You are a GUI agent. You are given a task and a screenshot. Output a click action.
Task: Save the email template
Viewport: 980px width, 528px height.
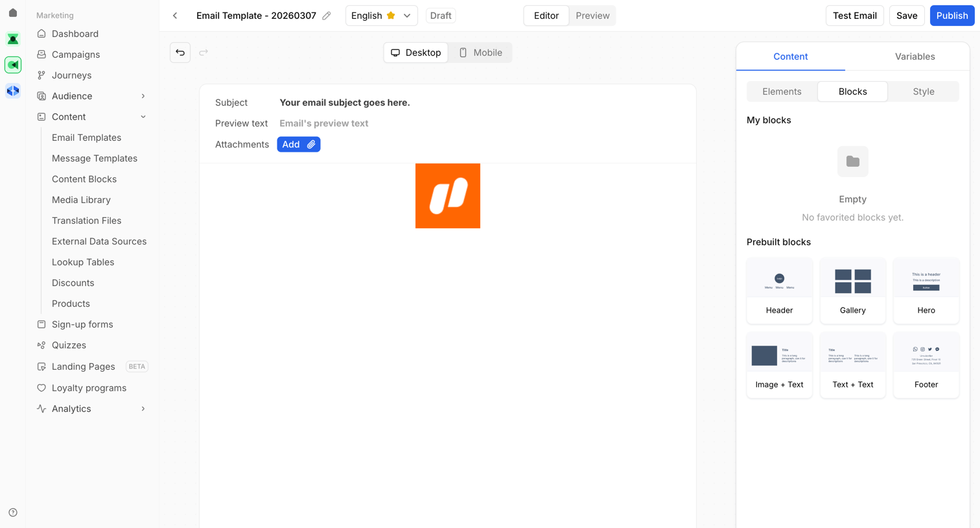pos(907,16)
